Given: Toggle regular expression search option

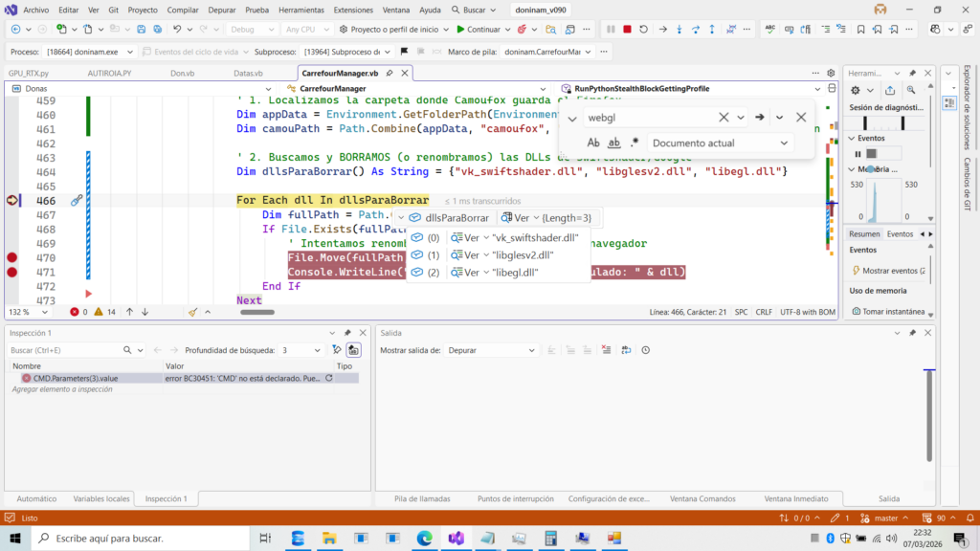Looking at the screenshot, I should (635, 143).
